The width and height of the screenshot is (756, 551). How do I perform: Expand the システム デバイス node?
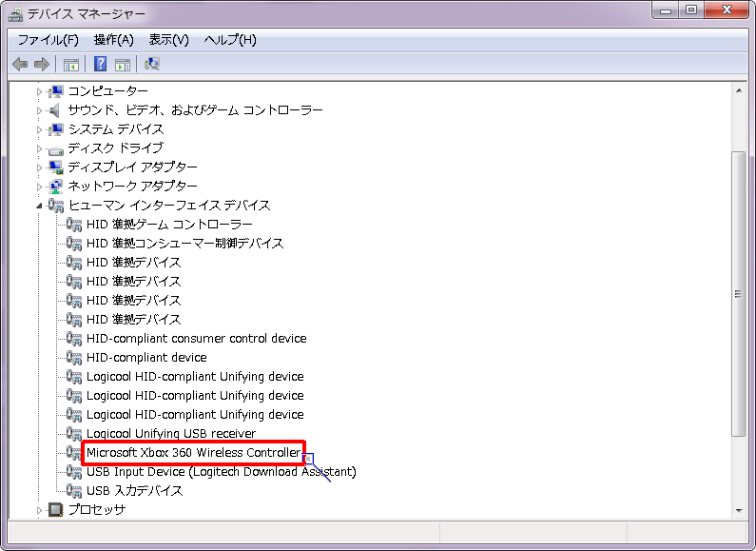[x=40, y=129]
